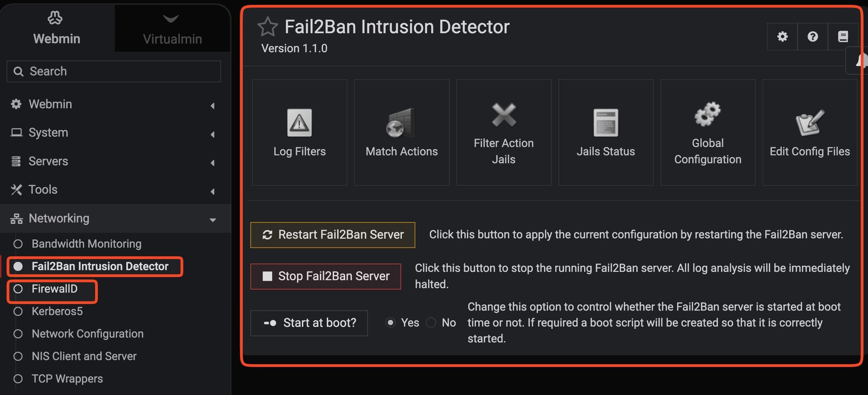Click the help question mark icon
The width and height of the screenshot is (868, 395).
(813, 37)
